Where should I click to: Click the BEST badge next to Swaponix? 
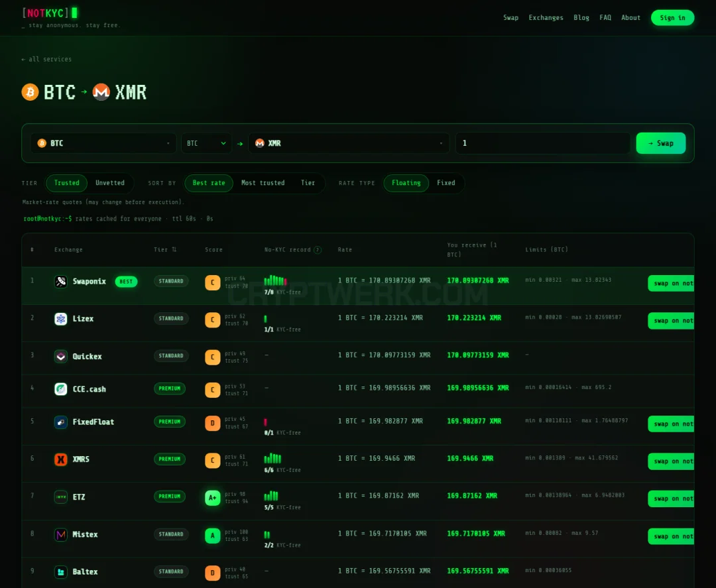tap(126, 281)
